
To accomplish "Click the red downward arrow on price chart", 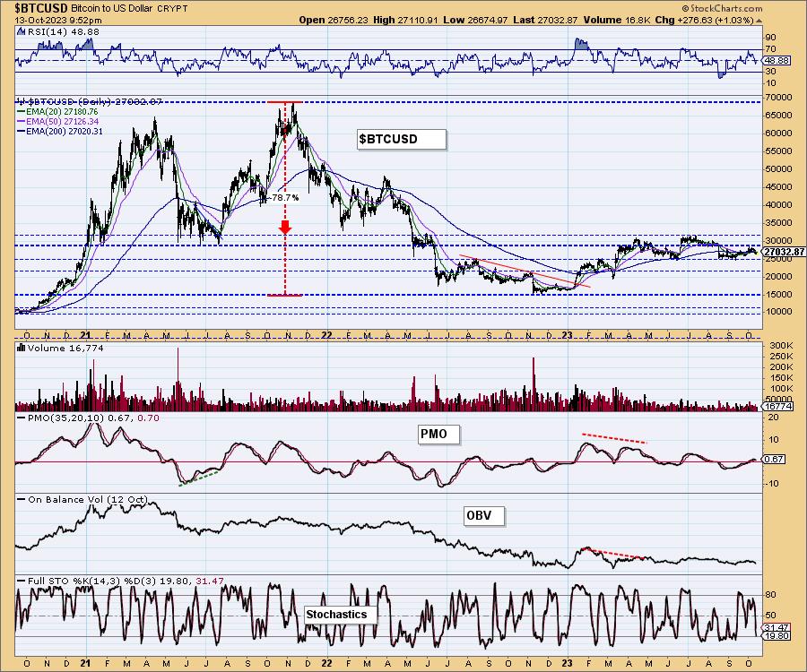I will (x=285, y=228).
